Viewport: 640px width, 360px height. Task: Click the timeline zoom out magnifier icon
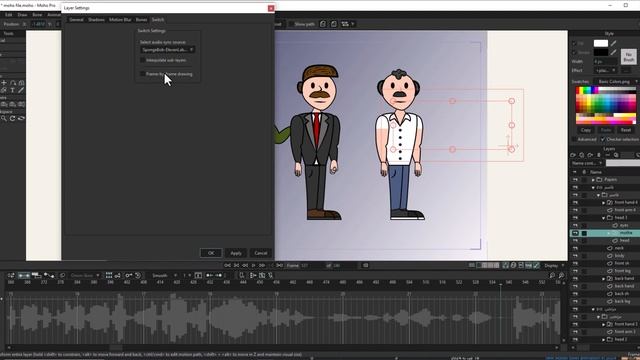552,276
